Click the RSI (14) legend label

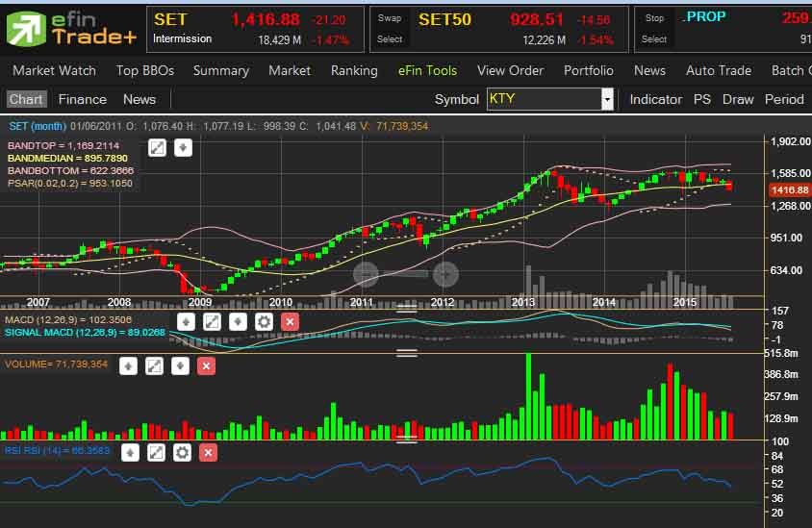pyautogui.click(x=57, y=450)
